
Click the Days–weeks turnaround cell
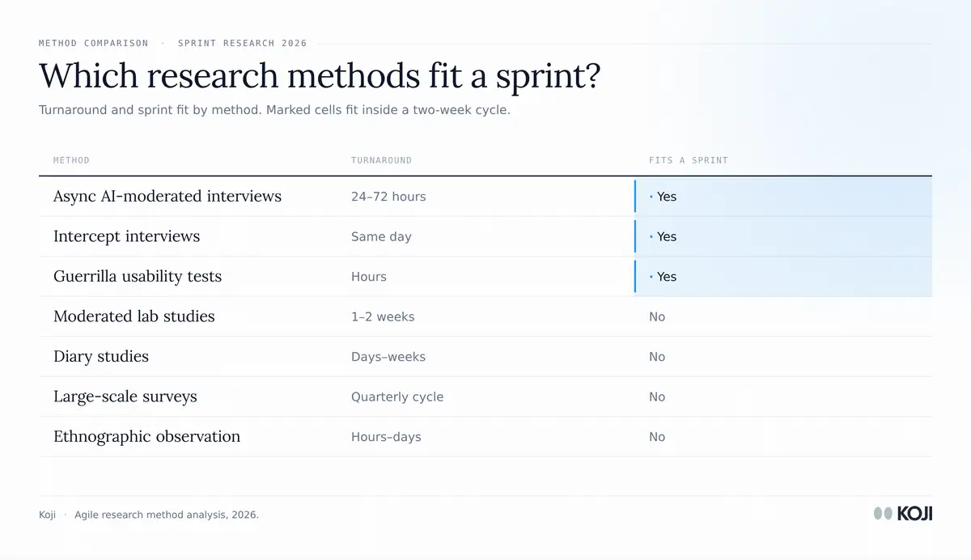[x=388, y=357]
